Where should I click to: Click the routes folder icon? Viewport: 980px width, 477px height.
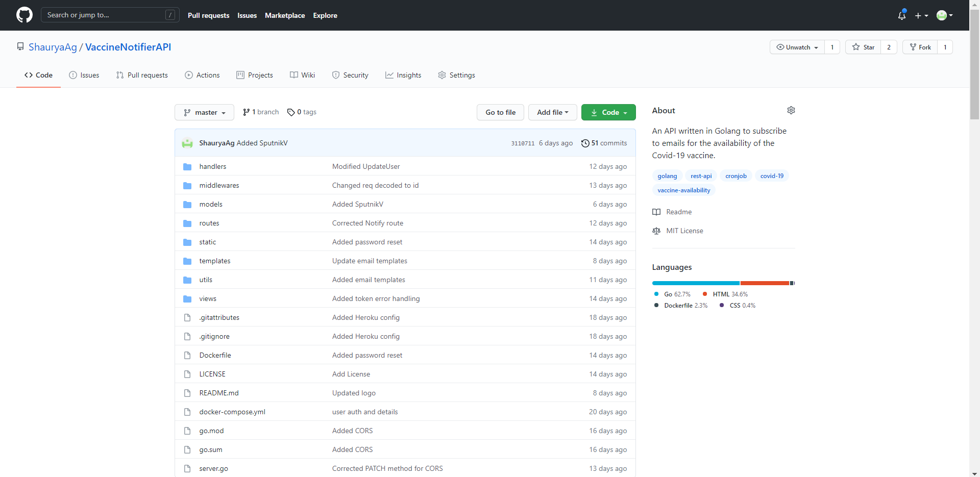click(187, 223)
